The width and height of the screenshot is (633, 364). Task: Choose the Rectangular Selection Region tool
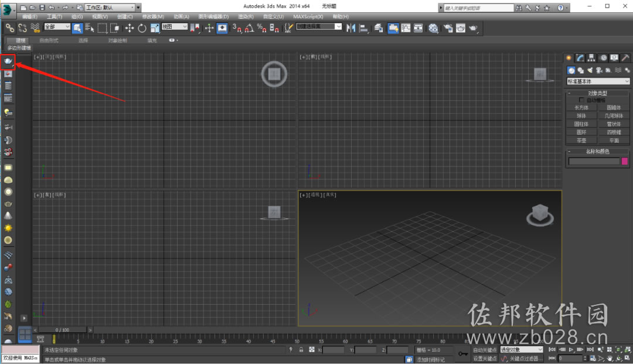(x=102, y=28)
